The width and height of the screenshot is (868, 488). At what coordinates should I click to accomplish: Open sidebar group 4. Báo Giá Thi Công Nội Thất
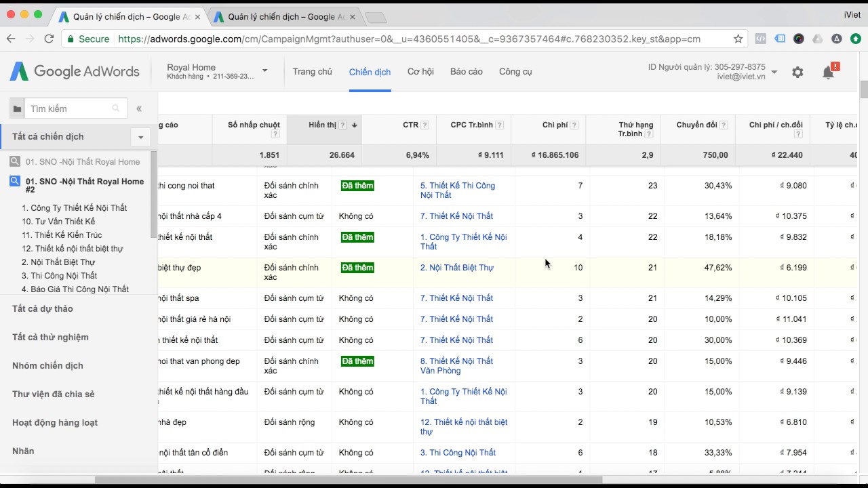[75, 289]
